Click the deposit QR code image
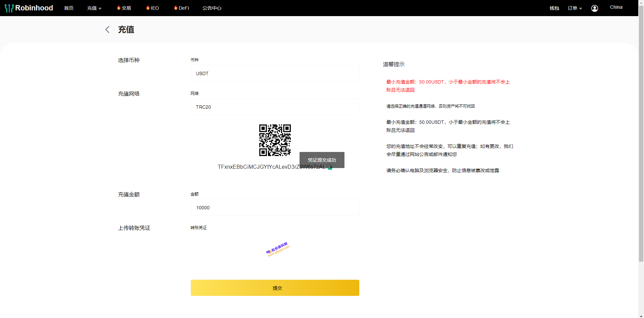 pyautogui.click(x=275, y=140)
